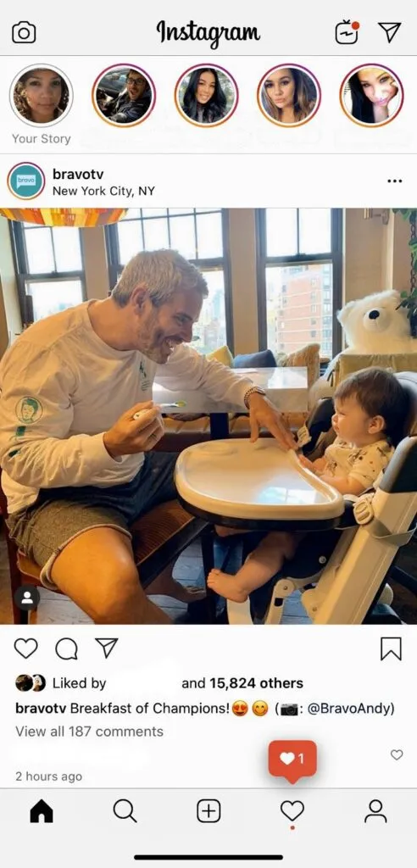Image resolution: width=417 pixels, height=868 pixels.
Task: Tap the comment speech bubble icon
Action: [x=66, y=648]
